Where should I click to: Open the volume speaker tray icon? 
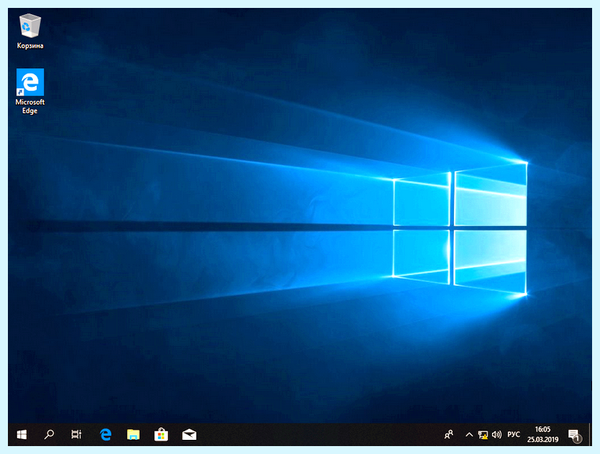(497, 434)
